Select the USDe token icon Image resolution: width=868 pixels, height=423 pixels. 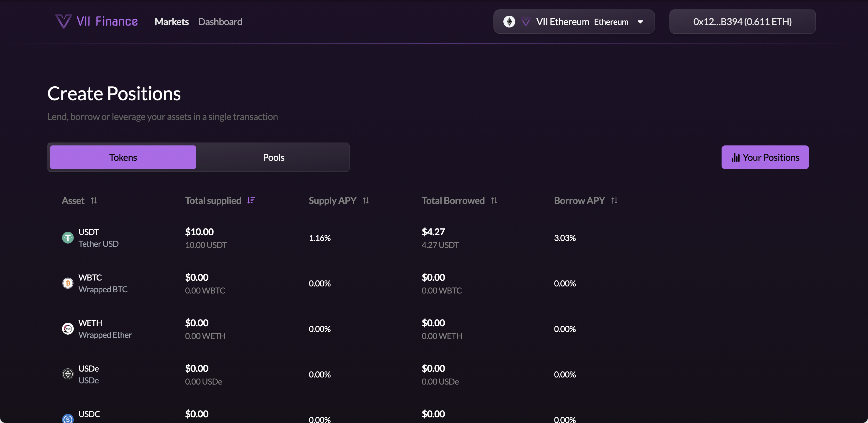tap(68, 374)
